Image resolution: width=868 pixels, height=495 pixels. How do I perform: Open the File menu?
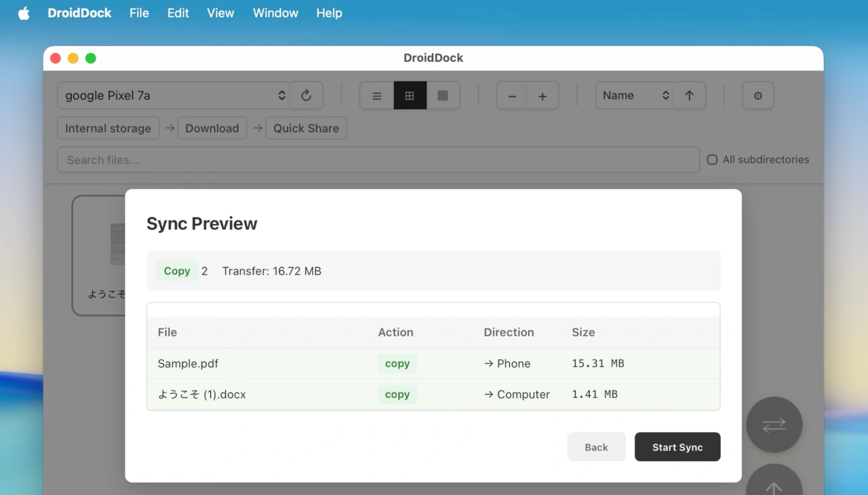[x=139, y=13]
